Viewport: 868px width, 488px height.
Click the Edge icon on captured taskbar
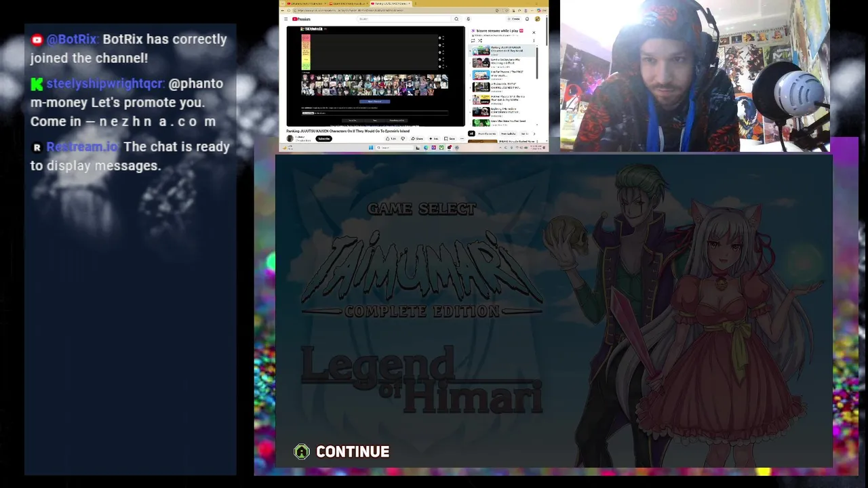click(x=426, y=148)
